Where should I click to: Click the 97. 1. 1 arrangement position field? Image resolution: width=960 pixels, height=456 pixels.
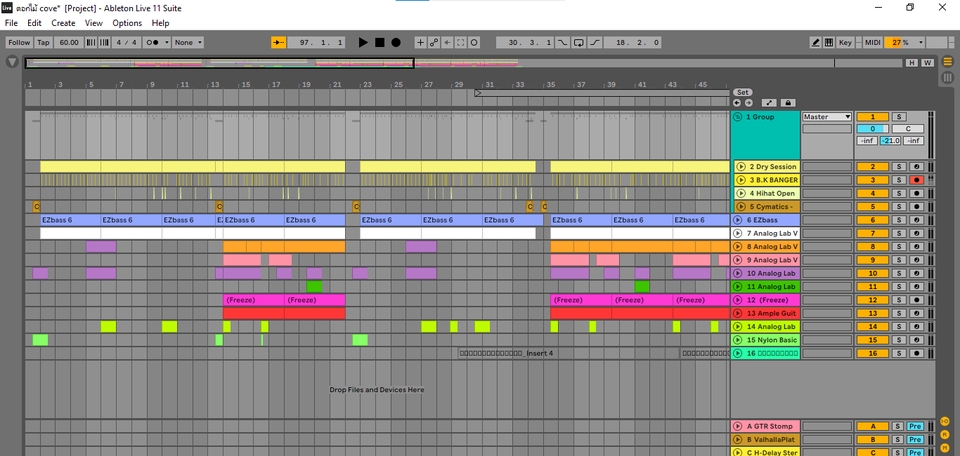point(316,42)
